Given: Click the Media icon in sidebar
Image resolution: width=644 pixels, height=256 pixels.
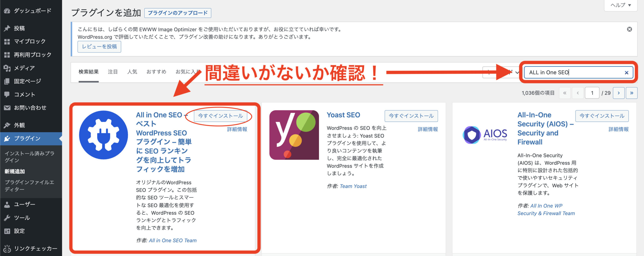Looking at the screenshot, I should 7,68.
